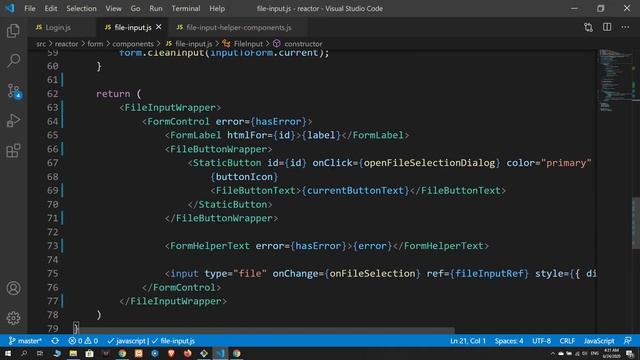The height and width of the screenshot is (360, 640).
Task: Switch to file-input-helper-components.js tab
Action: [x=238, y=27]
